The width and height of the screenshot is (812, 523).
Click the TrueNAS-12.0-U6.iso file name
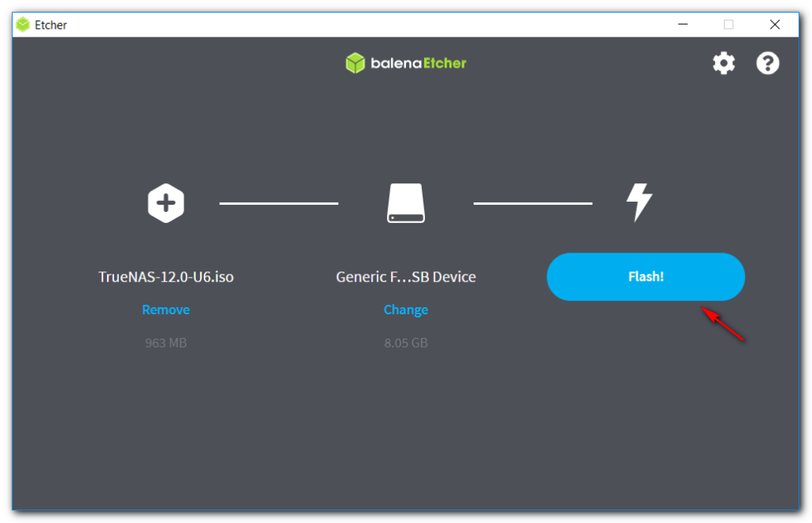[166, 277]
